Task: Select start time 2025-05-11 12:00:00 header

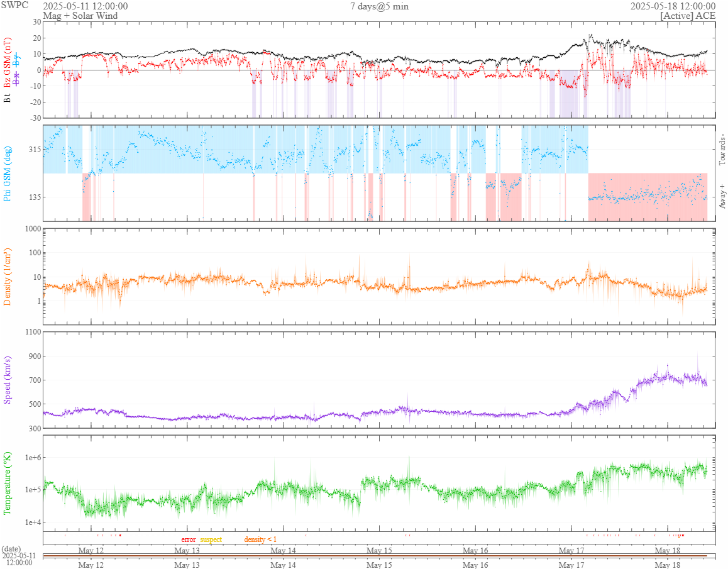Action: [x=85, y=6]
